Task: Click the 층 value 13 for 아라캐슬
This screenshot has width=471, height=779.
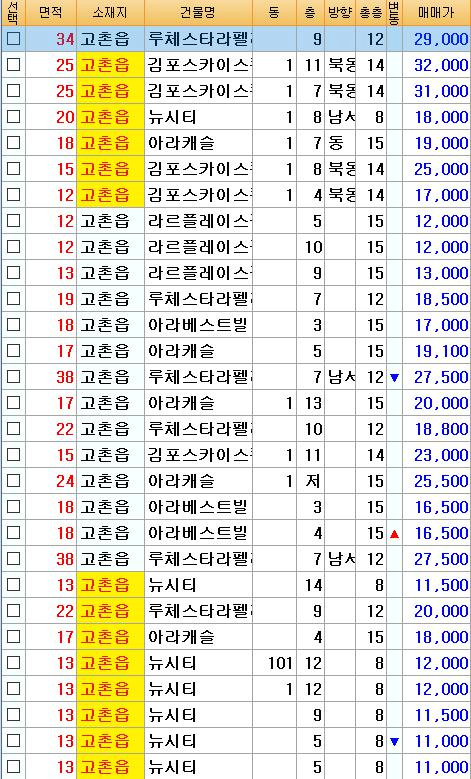Action: coord(314,403)
